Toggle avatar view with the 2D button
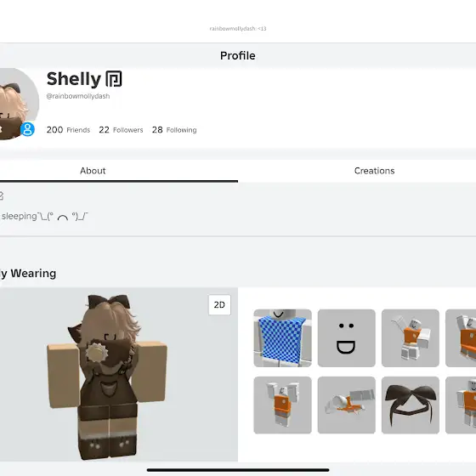This screenshot has width=476, height=476. pos(219,304)
